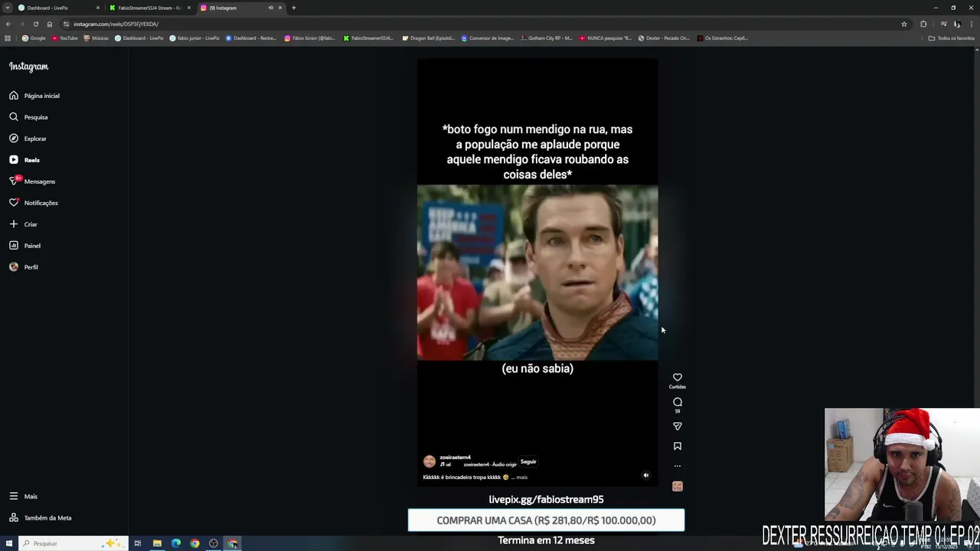Bookmark this page with the star icon
980x551 pixels.
coord(904,24)
